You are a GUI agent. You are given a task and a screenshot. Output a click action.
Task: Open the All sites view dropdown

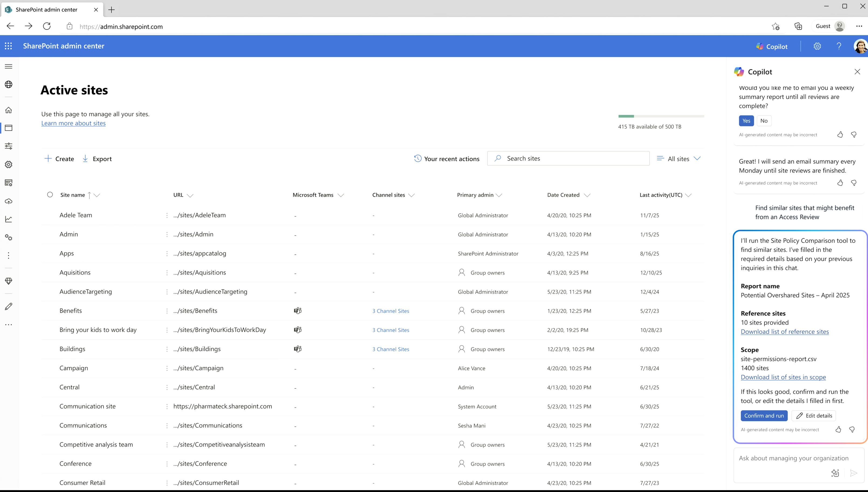(678, 159)
